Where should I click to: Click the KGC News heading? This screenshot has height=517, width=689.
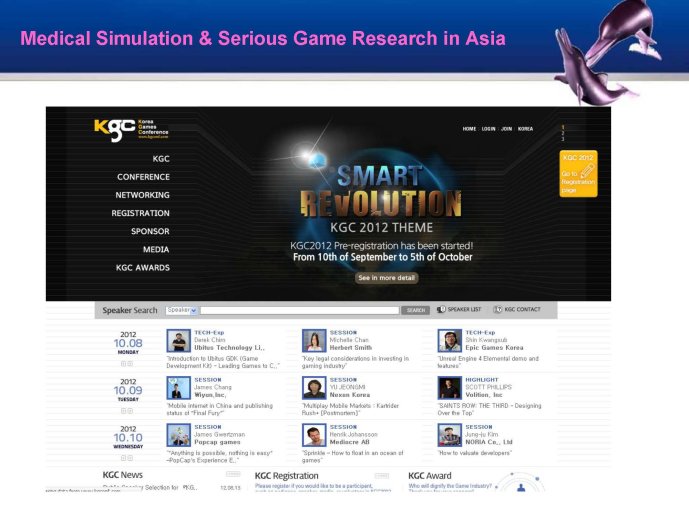[x=123, y=475]
